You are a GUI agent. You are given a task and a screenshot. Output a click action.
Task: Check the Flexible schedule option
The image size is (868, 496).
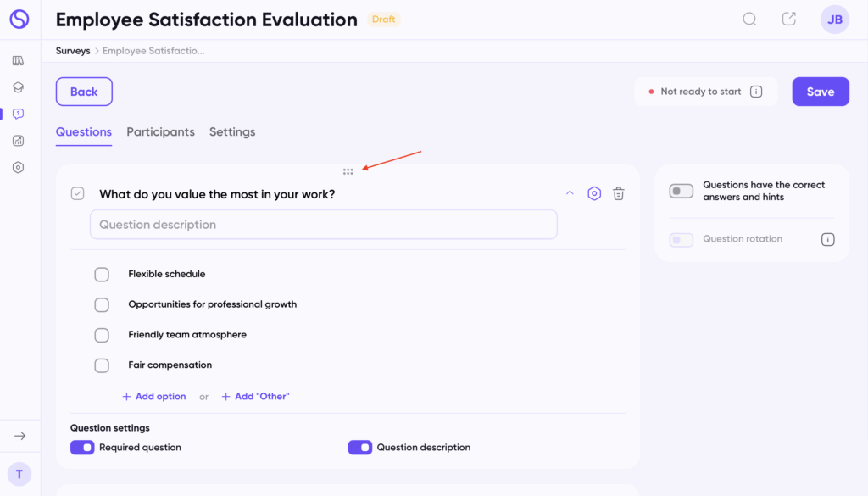pyautogui.click(x=102, y=275)
